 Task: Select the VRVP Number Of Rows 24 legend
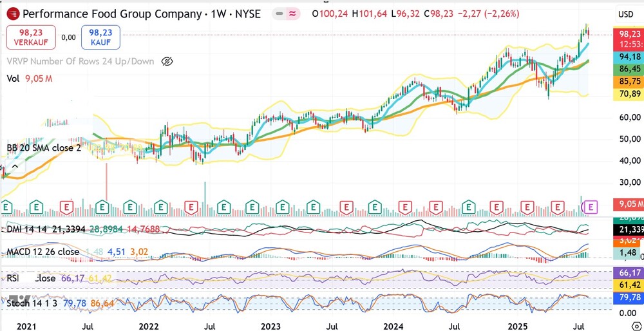coord(80,62)
